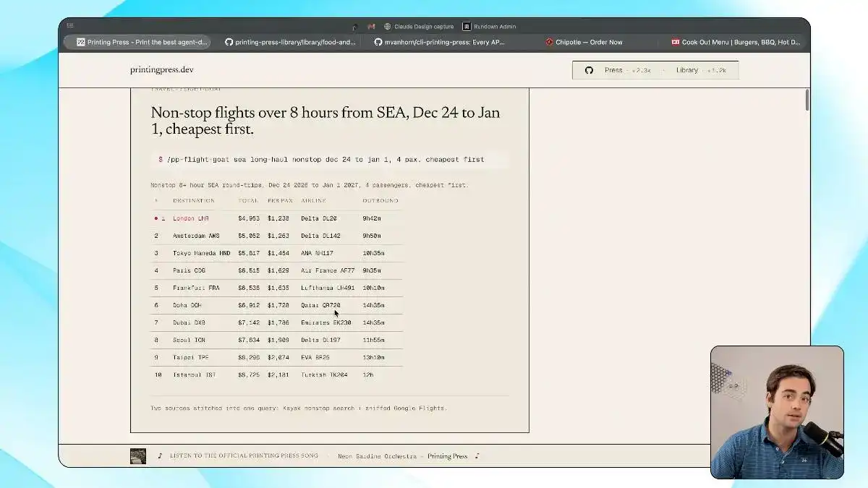Image resolution: width=868 pixels, height=488 pixels.
Task: Select the Doha DOH row
Action: 276,305
